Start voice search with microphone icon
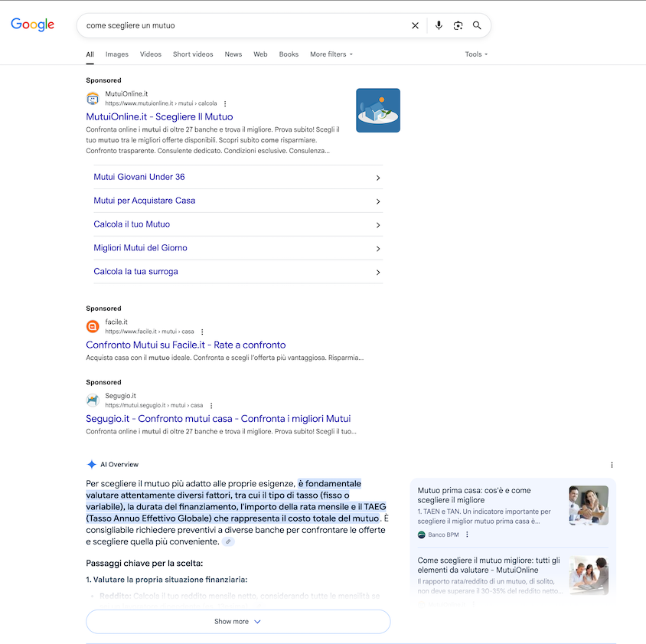The height and width of the screenshot is (644, 646). (x=439, y=25)
